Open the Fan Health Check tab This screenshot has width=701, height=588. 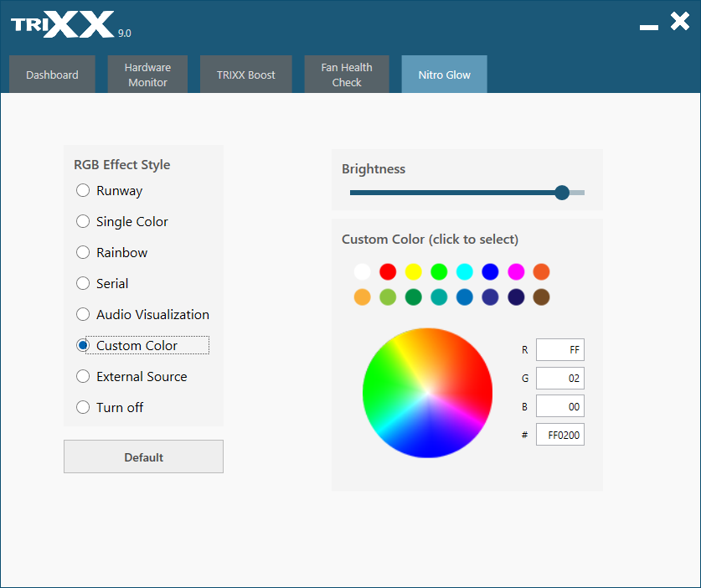point(347,75)
